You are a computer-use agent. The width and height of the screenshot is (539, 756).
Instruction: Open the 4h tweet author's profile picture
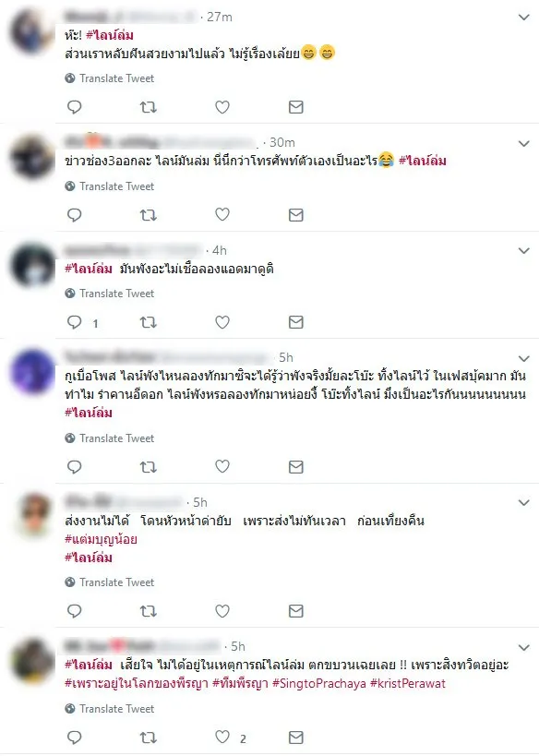click(32, 265)
